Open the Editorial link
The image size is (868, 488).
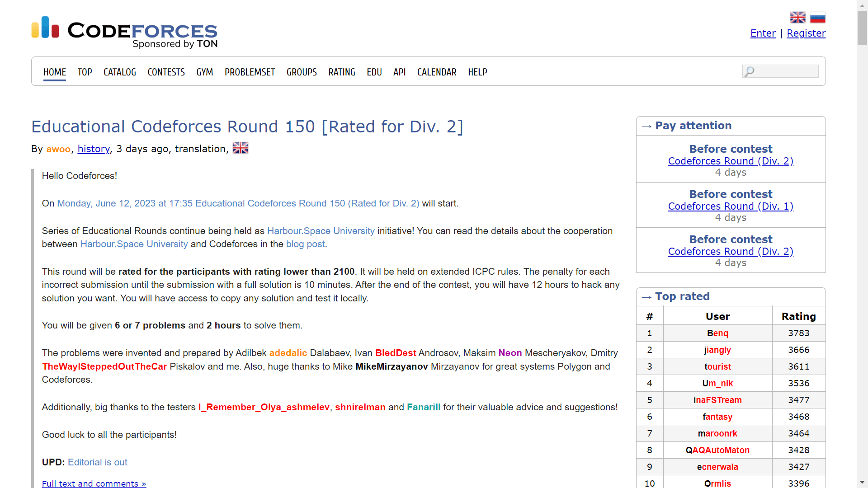coord(97,462)
